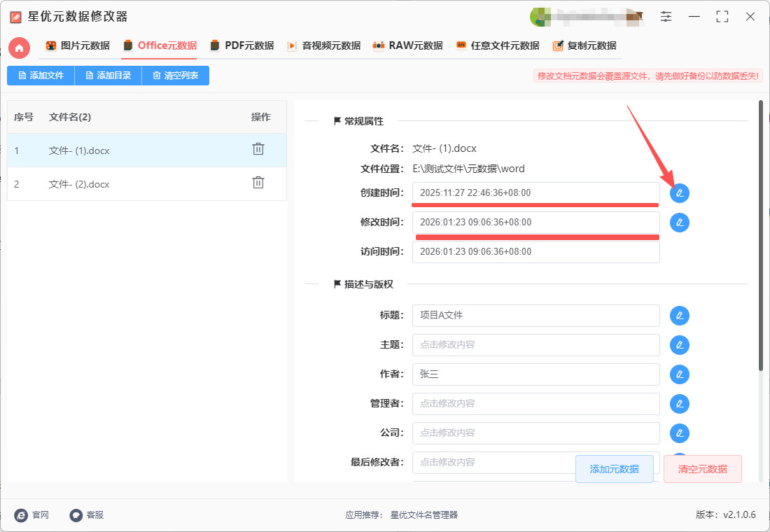Switch to the Office元数据 tab
This screenshot has width=770, height=532.
pos(160,45)
